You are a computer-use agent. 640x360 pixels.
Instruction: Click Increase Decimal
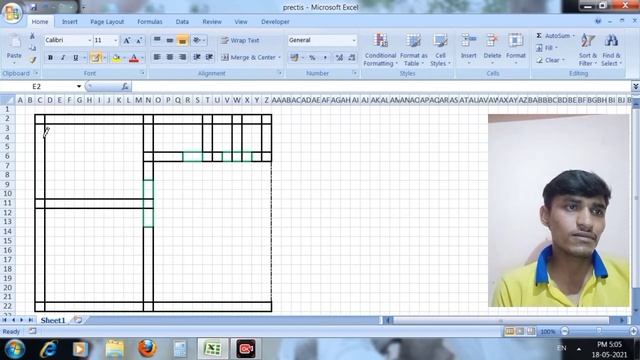click(x=339, y=58)
